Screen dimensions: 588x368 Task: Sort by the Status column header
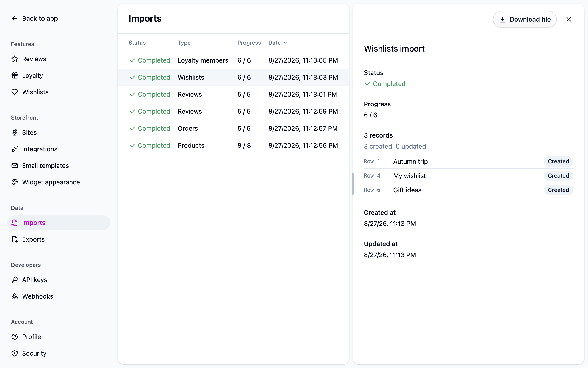[x=137, y=43]
